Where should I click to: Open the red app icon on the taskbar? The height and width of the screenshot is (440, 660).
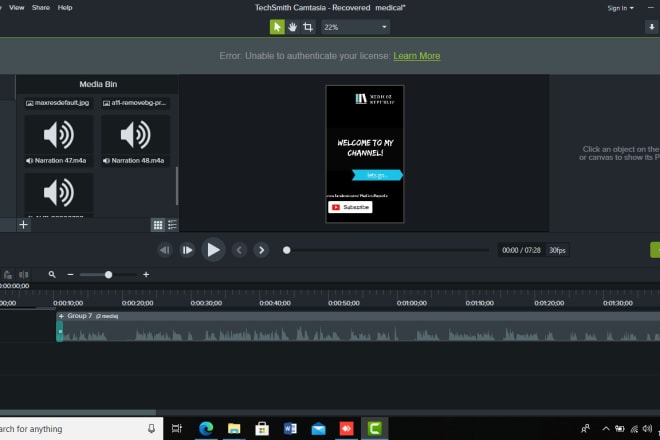click(x=346, y=429)
